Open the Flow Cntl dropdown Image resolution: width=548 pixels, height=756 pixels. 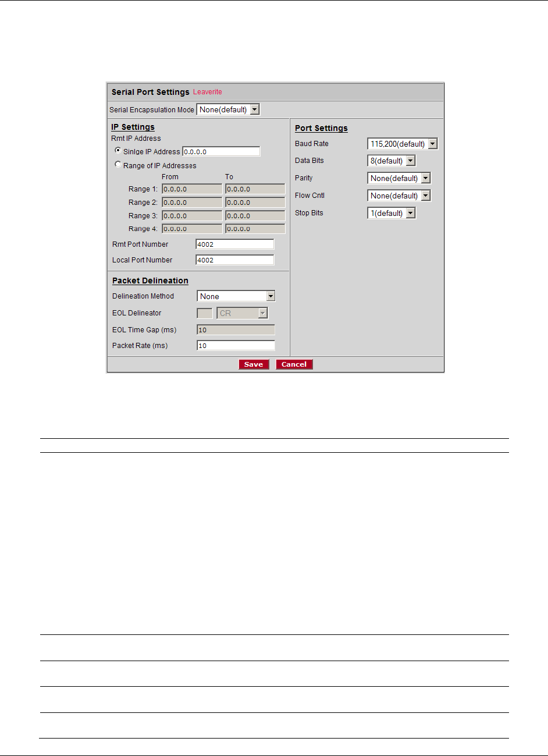point(399,196)
